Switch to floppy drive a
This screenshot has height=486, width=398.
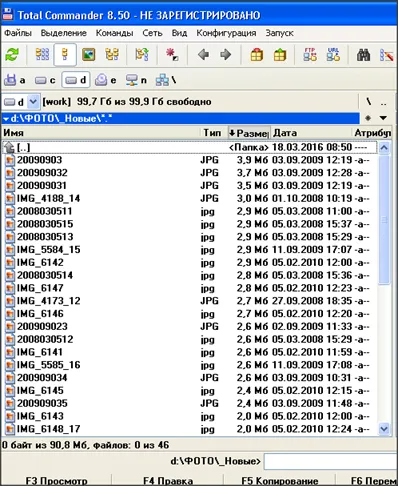click(x=15, y=80)
